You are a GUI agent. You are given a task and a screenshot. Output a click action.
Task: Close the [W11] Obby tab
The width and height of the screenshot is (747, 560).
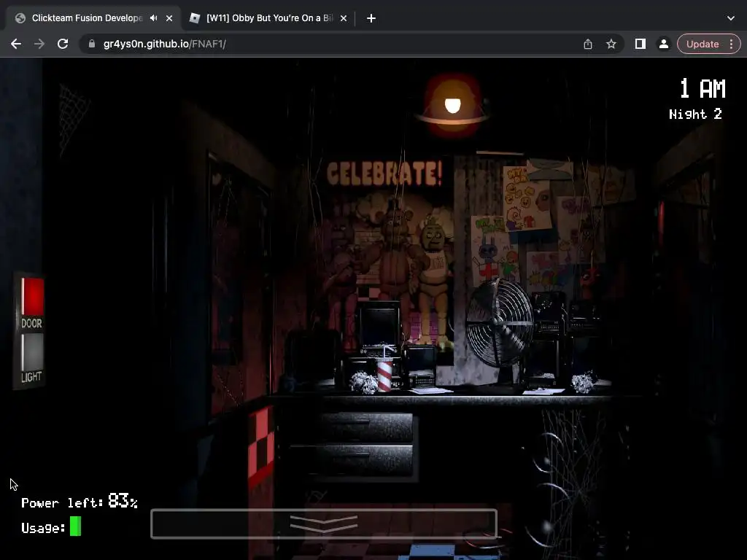click(344, 18)
